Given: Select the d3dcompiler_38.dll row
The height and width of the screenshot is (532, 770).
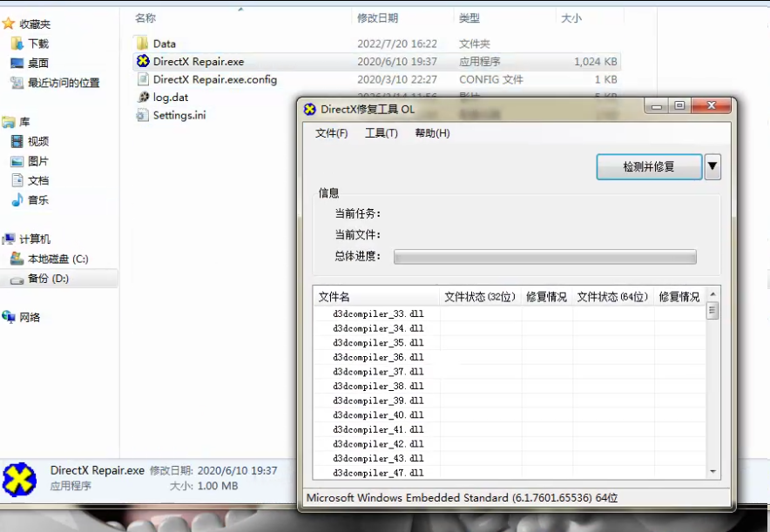Looking at the screenshot, I should click(x=510, y=387).
